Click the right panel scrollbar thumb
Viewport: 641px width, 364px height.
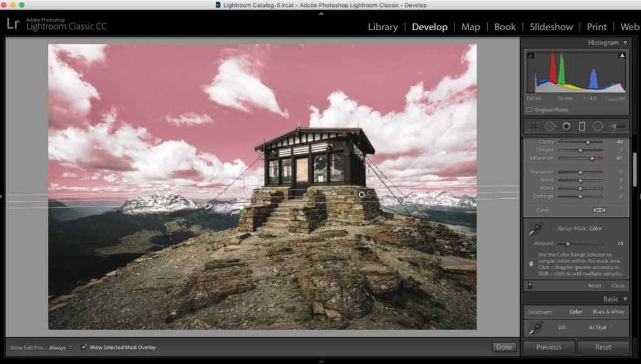(635, 169)
